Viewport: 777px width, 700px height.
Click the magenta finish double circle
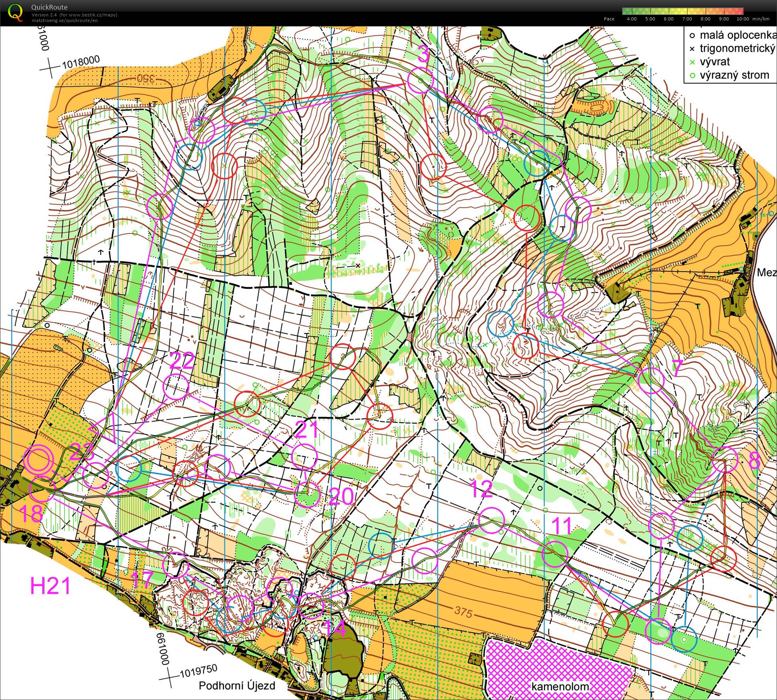pyautogui.click(x=38, y=460)
